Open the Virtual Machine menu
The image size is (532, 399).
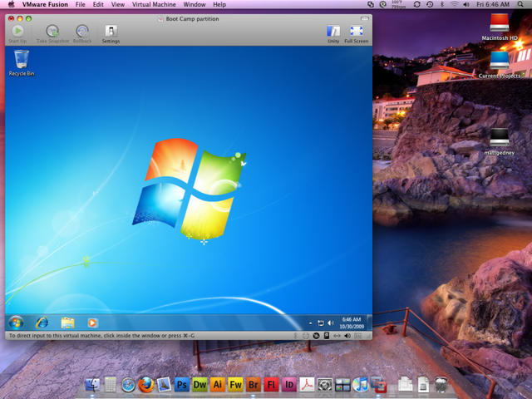click(154, 4)
